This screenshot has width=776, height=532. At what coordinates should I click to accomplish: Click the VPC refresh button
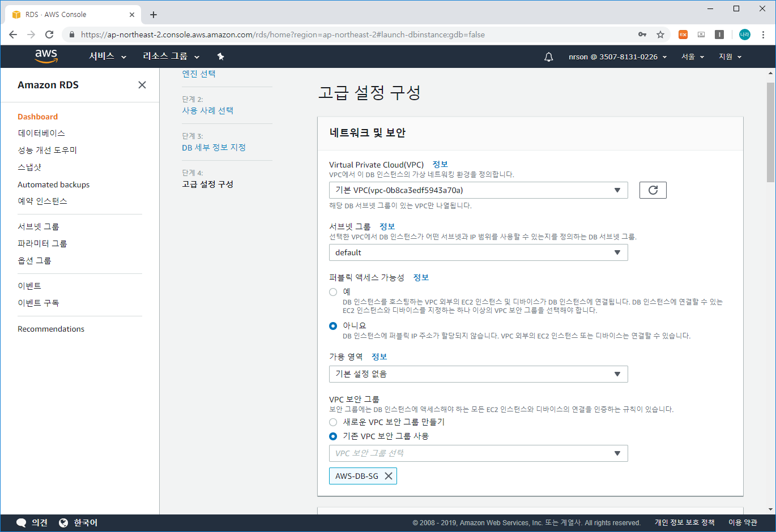point(653,190)
